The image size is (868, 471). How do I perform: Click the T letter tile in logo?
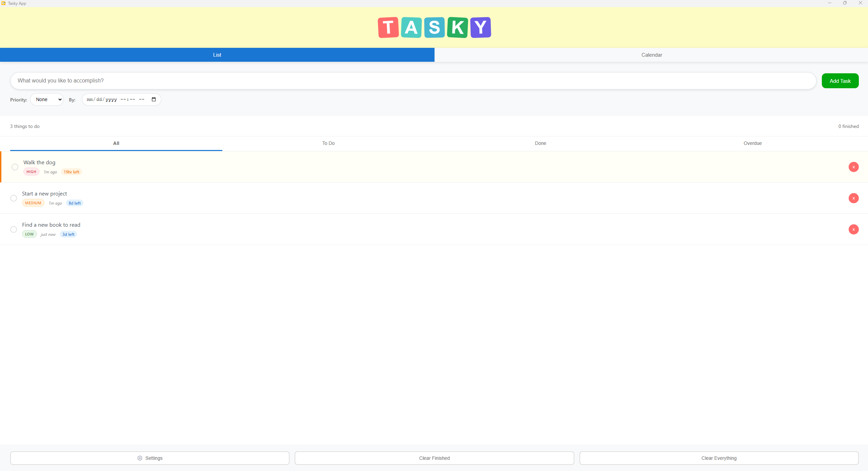coord(388,27)
